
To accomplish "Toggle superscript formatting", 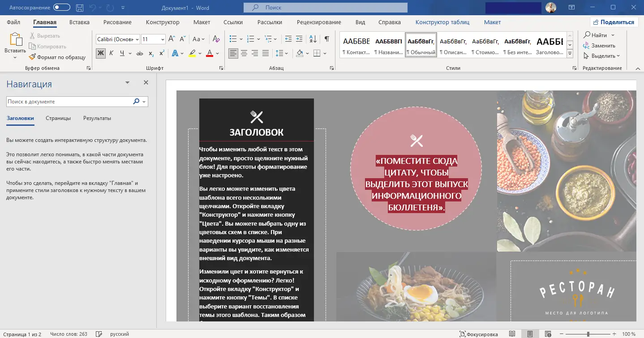I will [x=162, y=53].
